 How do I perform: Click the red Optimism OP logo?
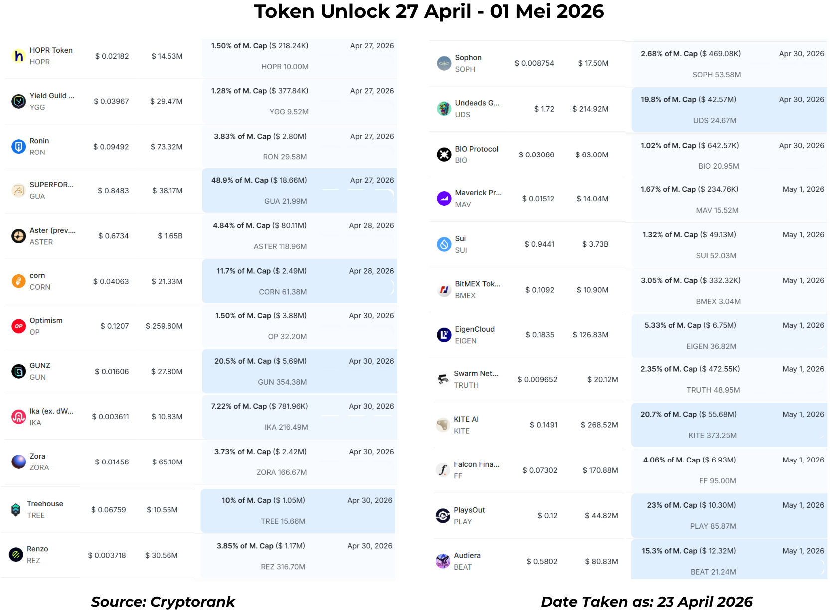(18, 326)
